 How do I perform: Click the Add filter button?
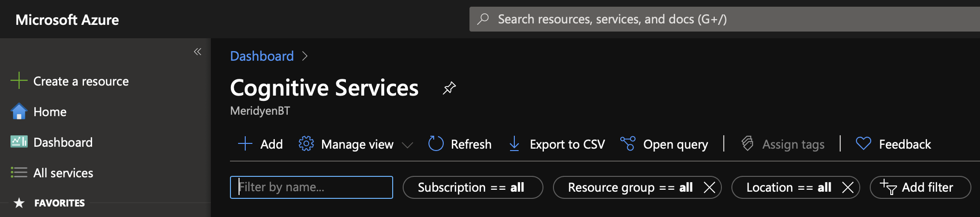click(920, 187)
